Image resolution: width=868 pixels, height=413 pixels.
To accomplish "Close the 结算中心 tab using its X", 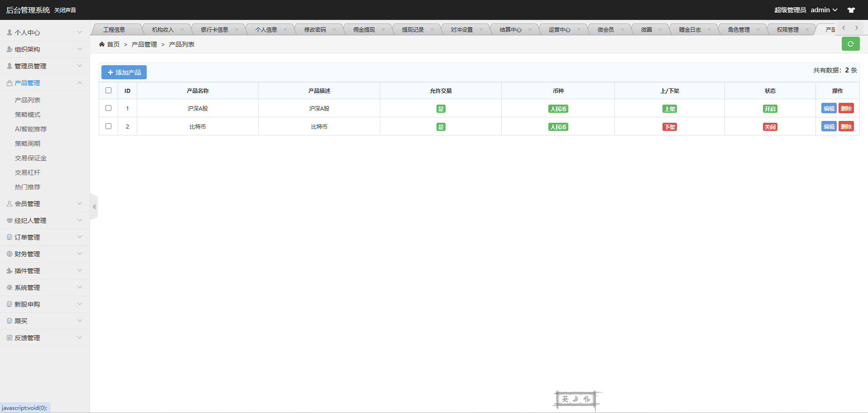I will (530, 30).
